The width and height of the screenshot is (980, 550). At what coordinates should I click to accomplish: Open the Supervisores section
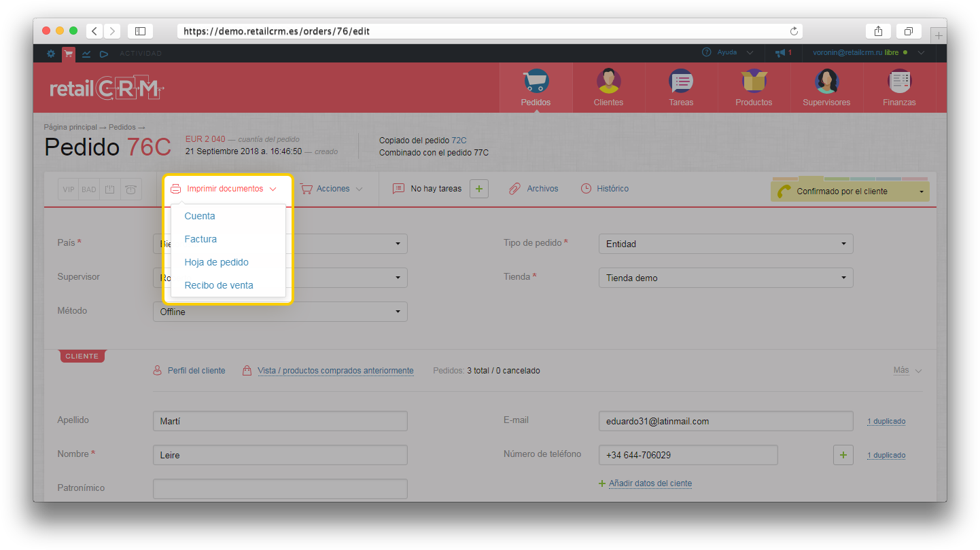pyautogui.click(x=826, y=88)
